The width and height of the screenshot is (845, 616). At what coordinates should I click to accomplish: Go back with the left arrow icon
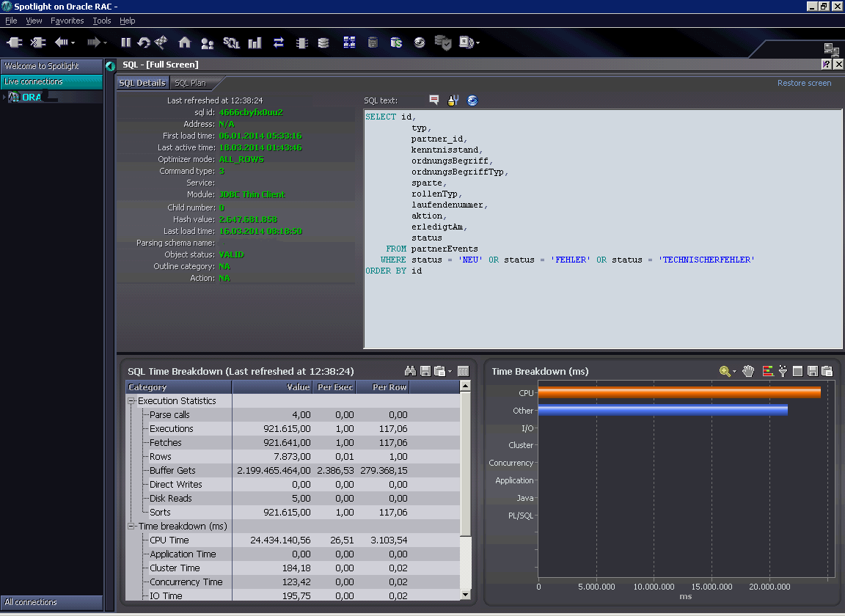coord(61,43)
